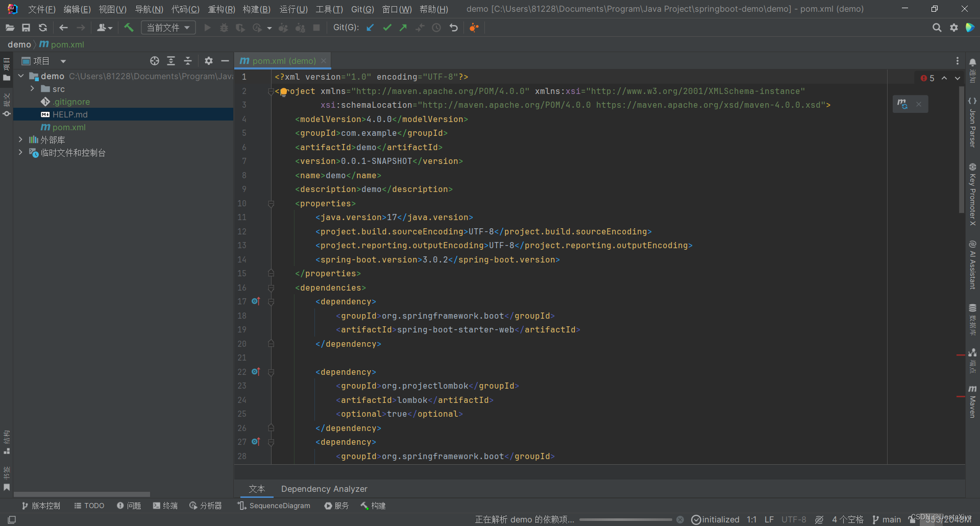Go to previous highlighted error arrow
The width and height of the screenshot is (980, 526).
click(x=944, y=78)
